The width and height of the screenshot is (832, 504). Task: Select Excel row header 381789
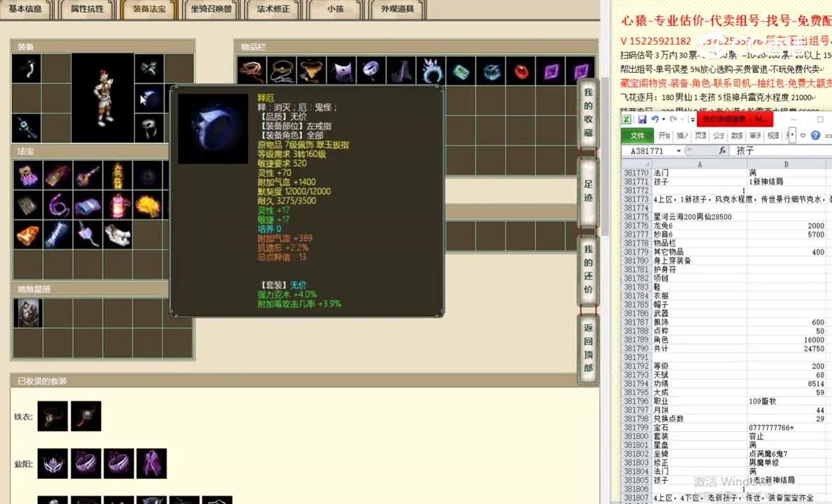636,339
